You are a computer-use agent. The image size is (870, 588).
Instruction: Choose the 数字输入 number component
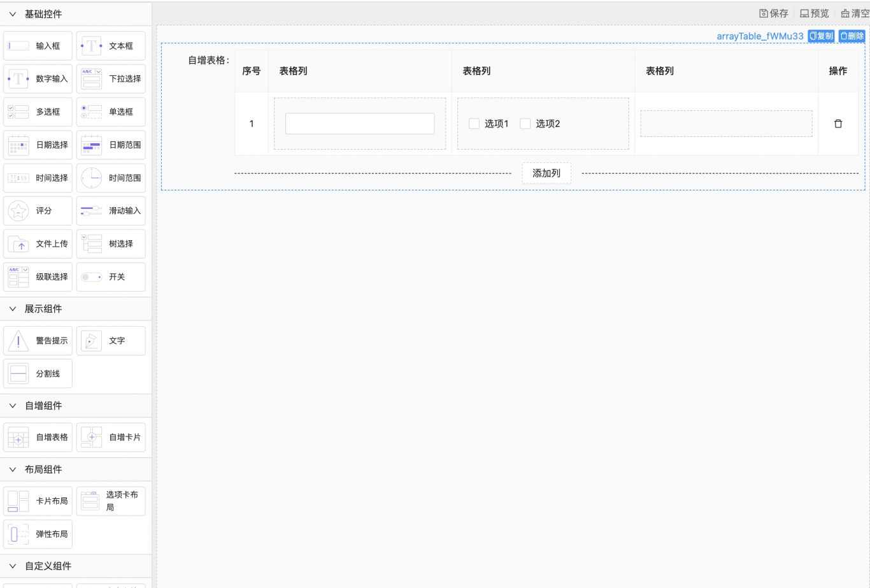pyautogui.click(x=38, y=79)
